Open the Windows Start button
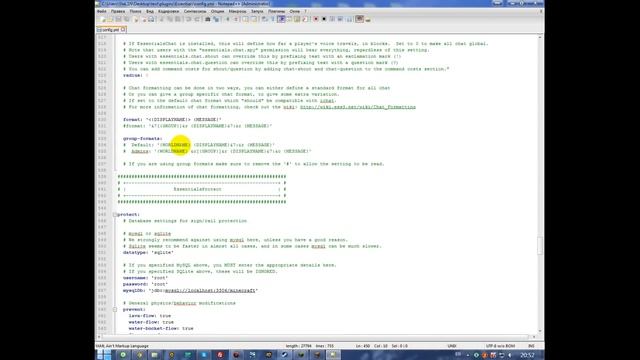 [x=104, y=355]
